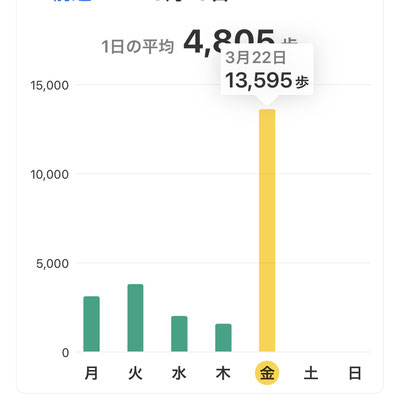Tap the 水 day label
400x400 pixels.
[x=179, y=373]
